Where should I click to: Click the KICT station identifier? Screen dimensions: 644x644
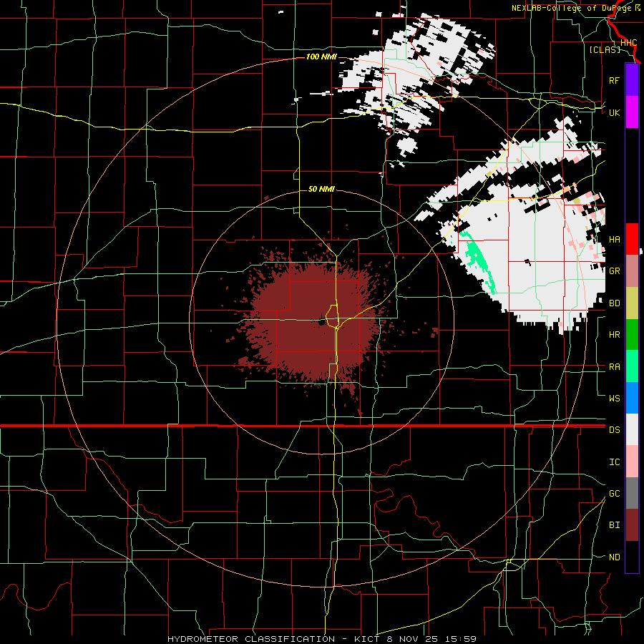click(368, 639)
